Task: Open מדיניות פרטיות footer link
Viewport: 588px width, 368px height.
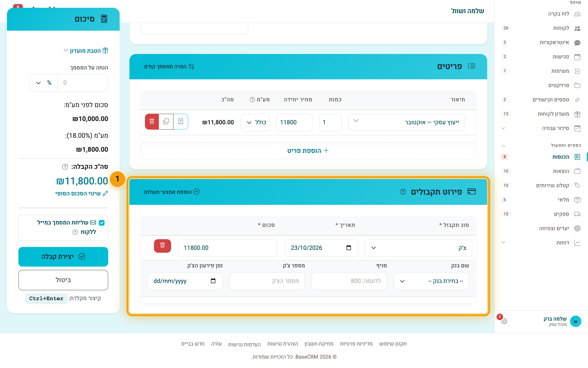Action: [x=356, y=344]
